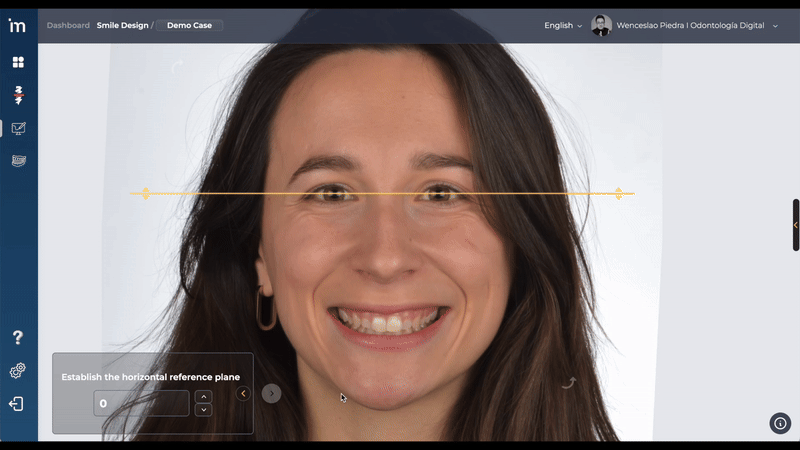This screenshot has width=800, height=450.
Task: Expand the Wenceslao Piedra account menu
Action: pos(697,25)
